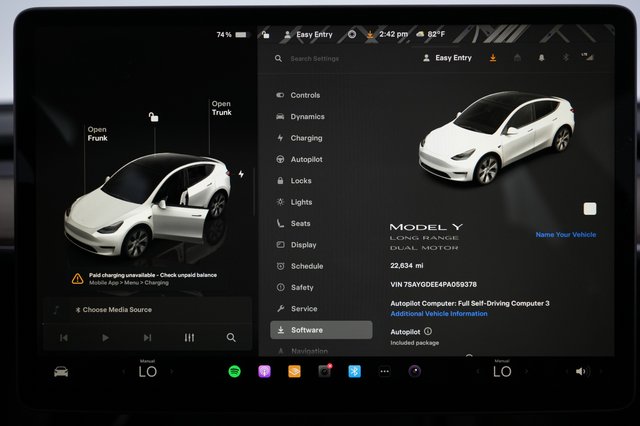
Task: Tap the orange download icon beside the clock
Action: tap(370, 34)
